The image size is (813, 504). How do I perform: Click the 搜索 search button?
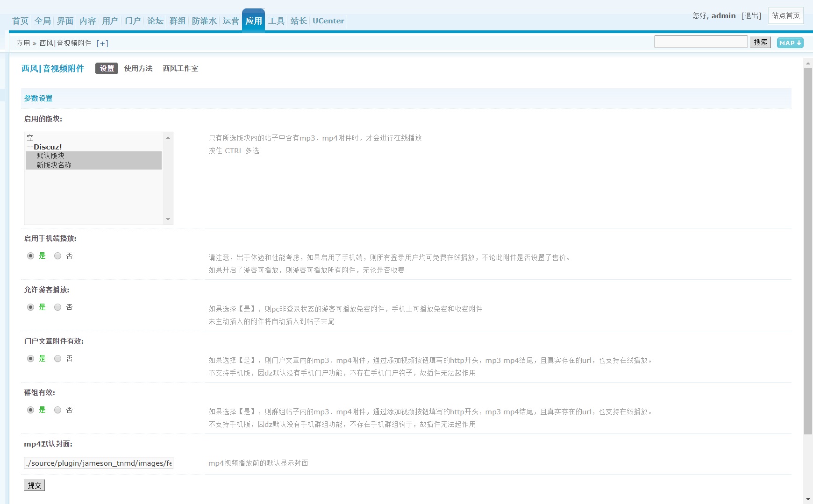[760, 43]
